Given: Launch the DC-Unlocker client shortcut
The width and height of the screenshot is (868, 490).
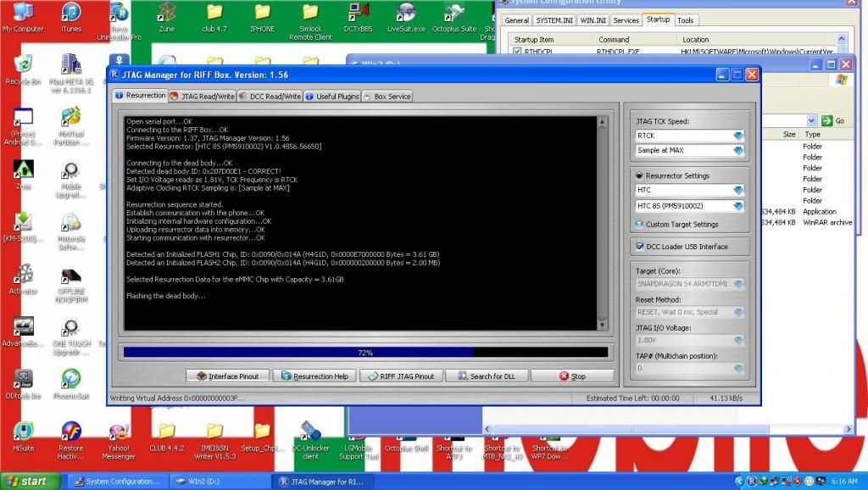Looking at the screenshot, I should (310, 441).
